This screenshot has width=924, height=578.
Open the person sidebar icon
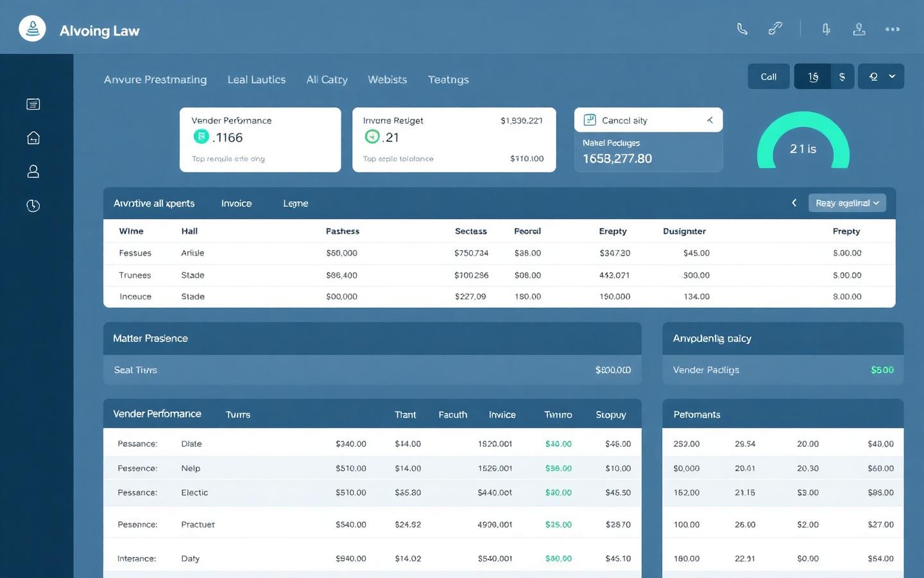click(33, 171)
